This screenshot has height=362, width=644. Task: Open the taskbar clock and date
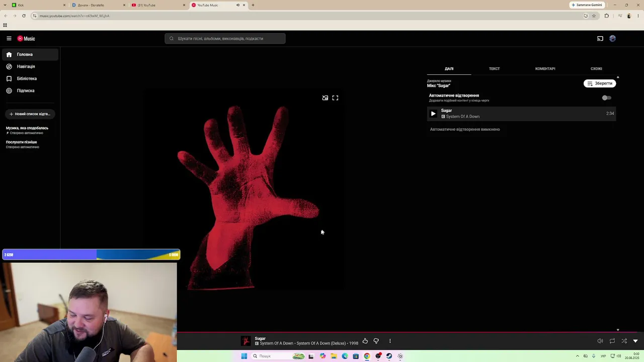tap(632, 356)
